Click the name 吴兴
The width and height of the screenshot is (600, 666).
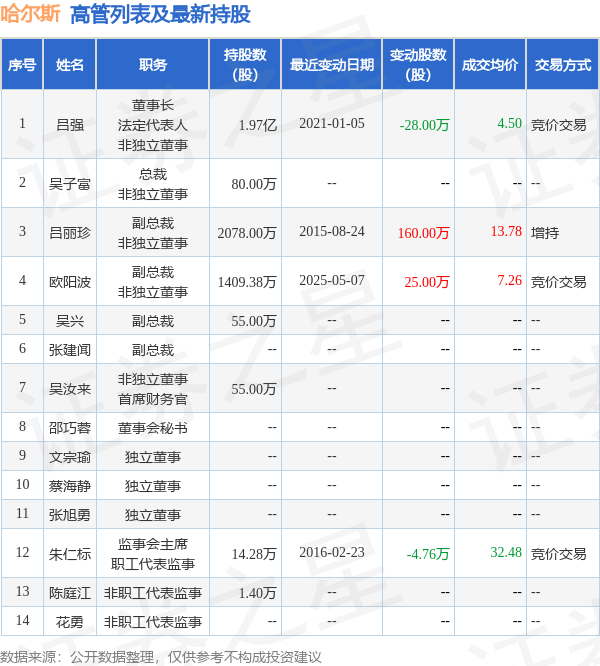coord(70,321)
